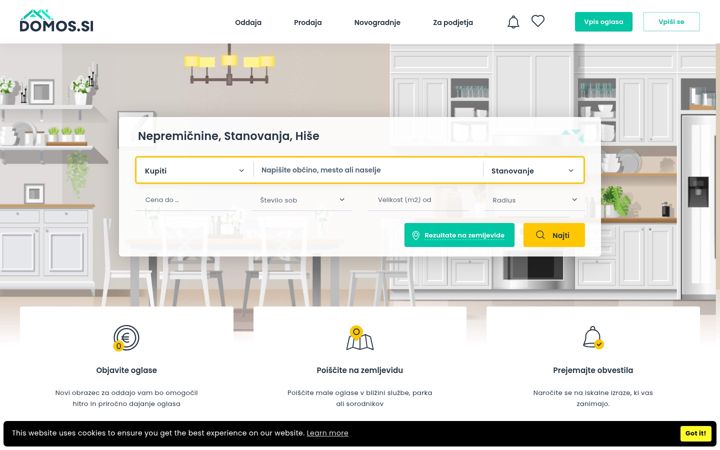Open the notifications bell icon
This screenshot has width=720, height=450.
tap(513, 22)
